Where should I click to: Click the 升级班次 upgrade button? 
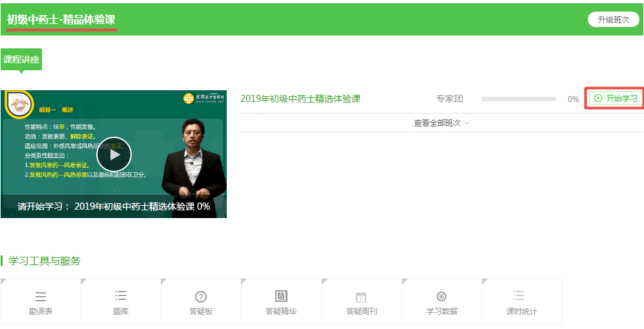coord(613,19)
